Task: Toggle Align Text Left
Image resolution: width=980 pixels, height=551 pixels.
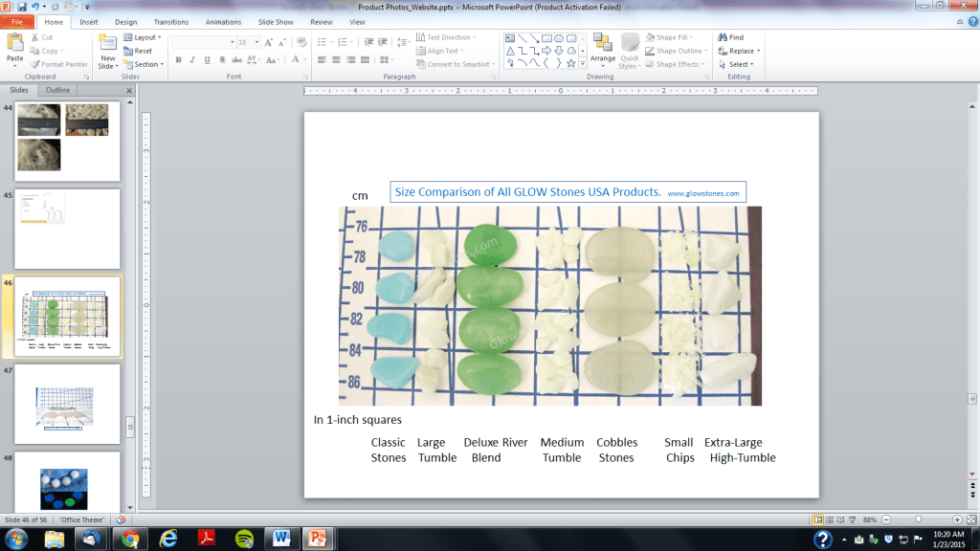Action: tap(322, 60)
